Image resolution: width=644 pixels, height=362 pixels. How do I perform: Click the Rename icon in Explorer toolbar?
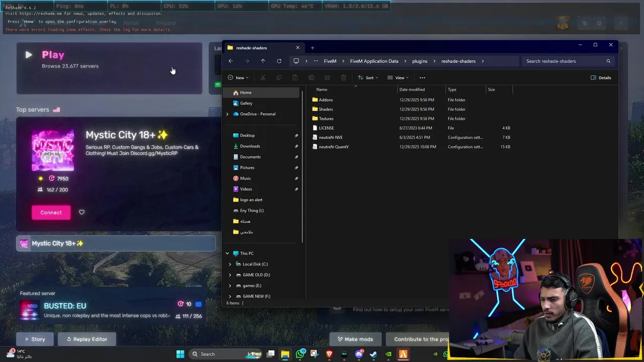(311, 78)
